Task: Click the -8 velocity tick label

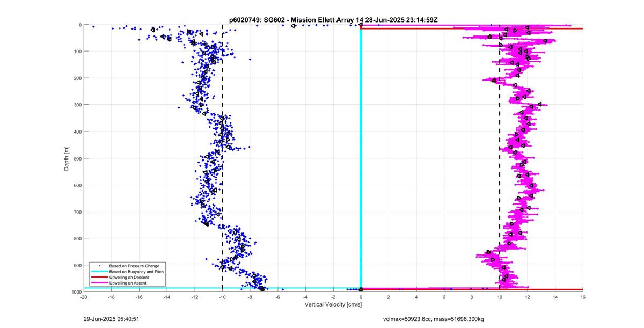Action: click(250, 297)
